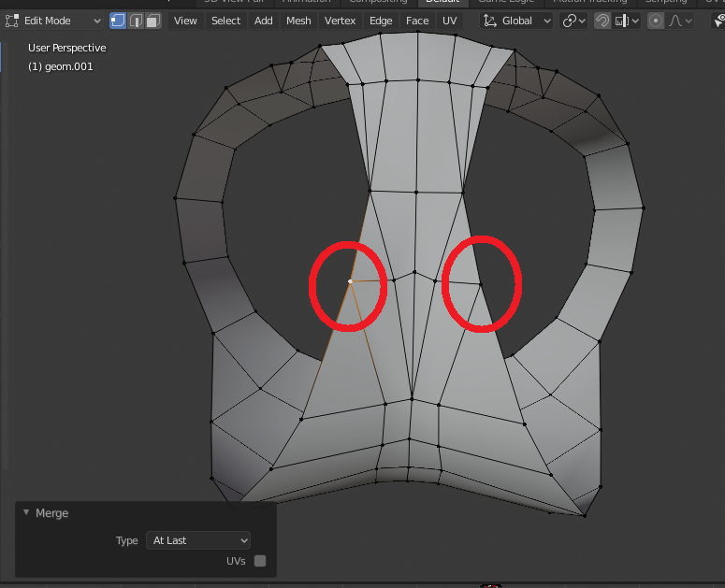This screenshot has width=725, height=588.
Task: Open the UV menu
Action: coord(449,21)
